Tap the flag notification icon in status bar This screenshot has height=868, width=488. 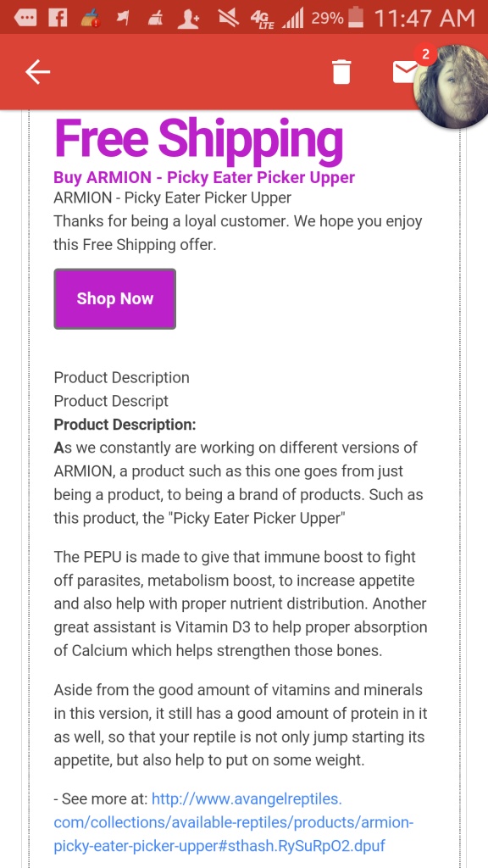[123, 19]
